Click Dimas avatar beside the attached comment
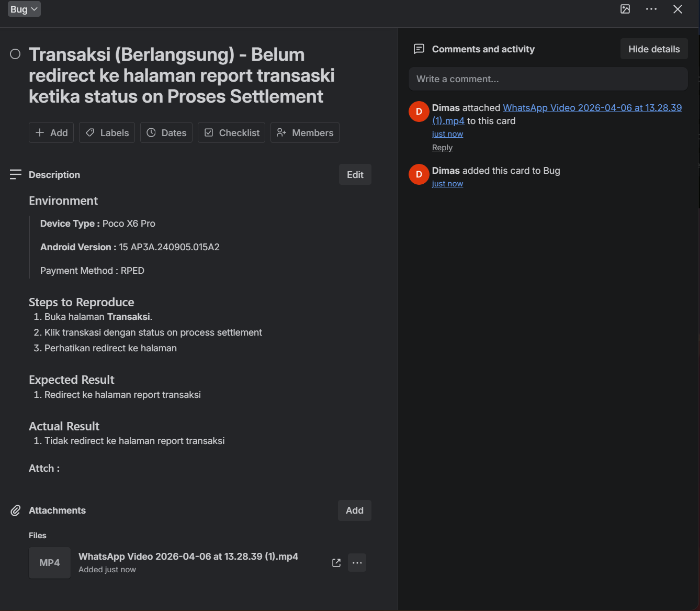The image size is (700, 611). tap(419, 112)
